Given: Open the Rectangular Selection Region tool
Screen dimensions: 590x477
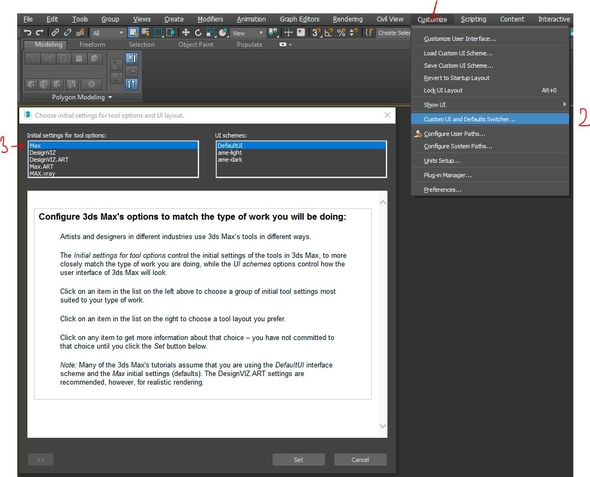Looking at the screenshot, I should 158,33.
